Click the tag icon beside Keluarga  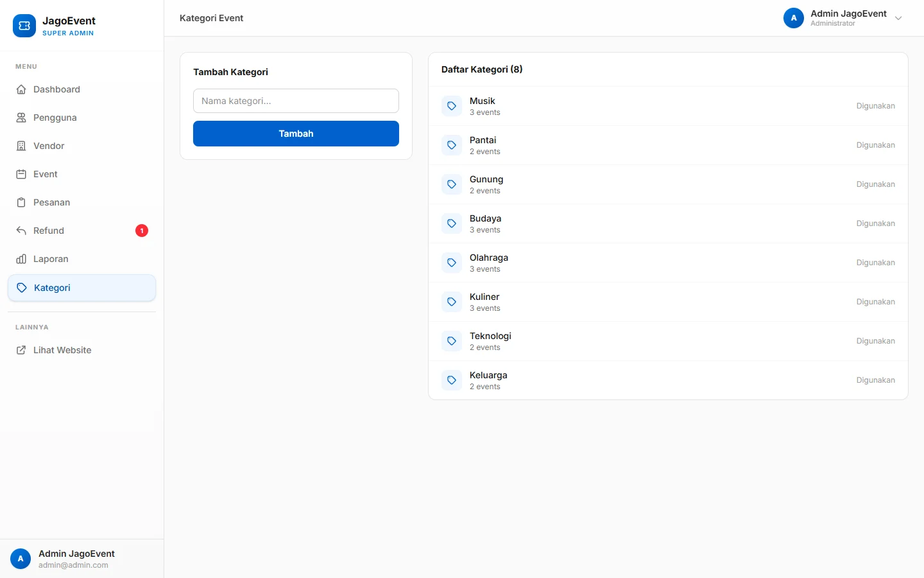(x=452, y=380)
